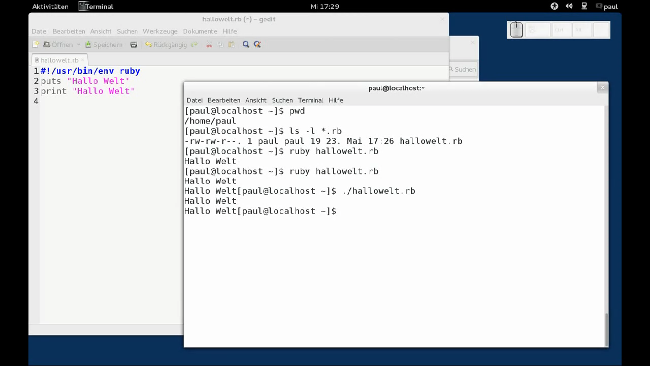Viewport: 650px width, 366px height.
Task: Click the copy icon in gedit toolbar
Action: (x=220, y=44)
